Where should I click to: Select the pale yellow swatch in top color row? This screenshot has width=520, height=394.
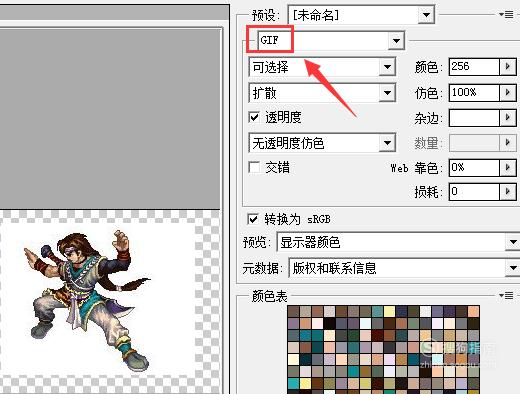389,311
